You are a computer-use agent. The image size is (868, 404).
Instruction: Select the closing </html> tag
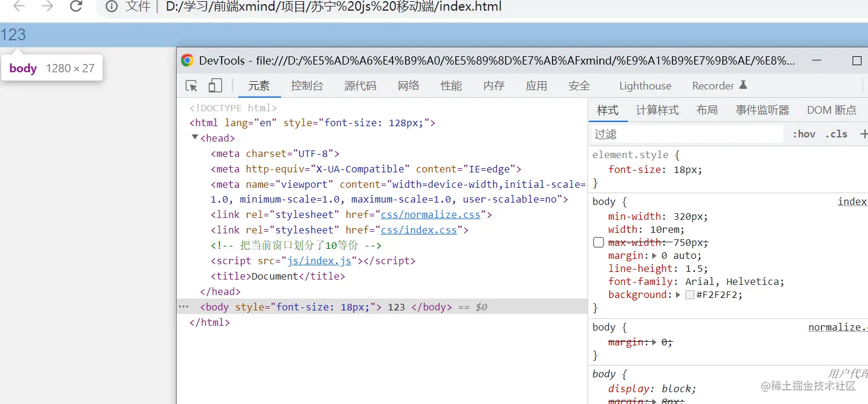[x=209, y=322]
